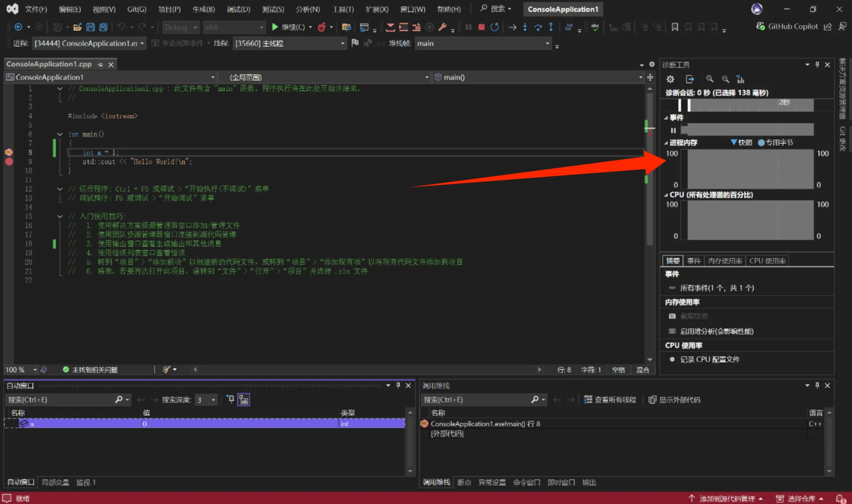The height and width of the screenshot is (504, 852).
Task: Click the Restart debugging circular arrow
Action: [x=494, y=27]
